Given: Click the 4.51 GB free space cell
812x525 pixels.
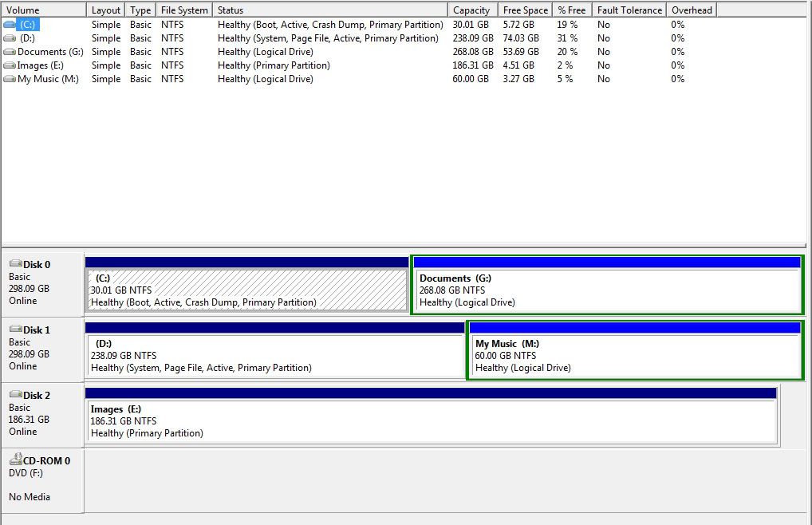Looking at the screenshot, I should coord(518,65).
